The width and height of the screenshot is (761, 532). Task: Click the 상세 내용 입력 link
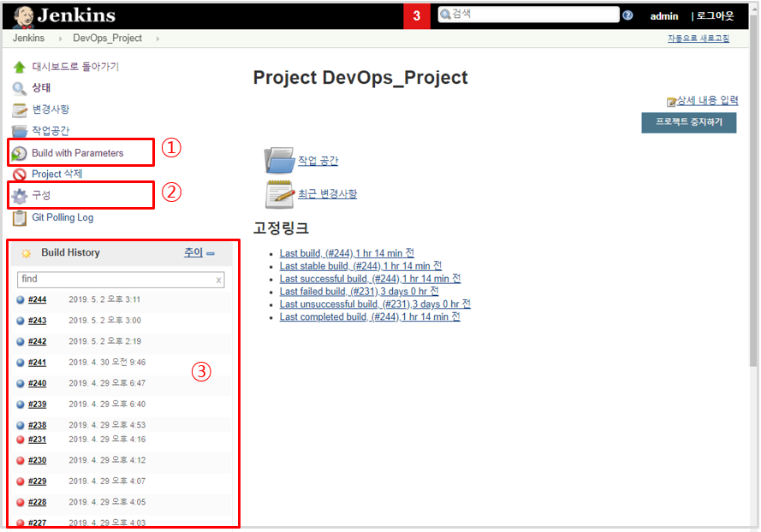(x=708, y=100)
